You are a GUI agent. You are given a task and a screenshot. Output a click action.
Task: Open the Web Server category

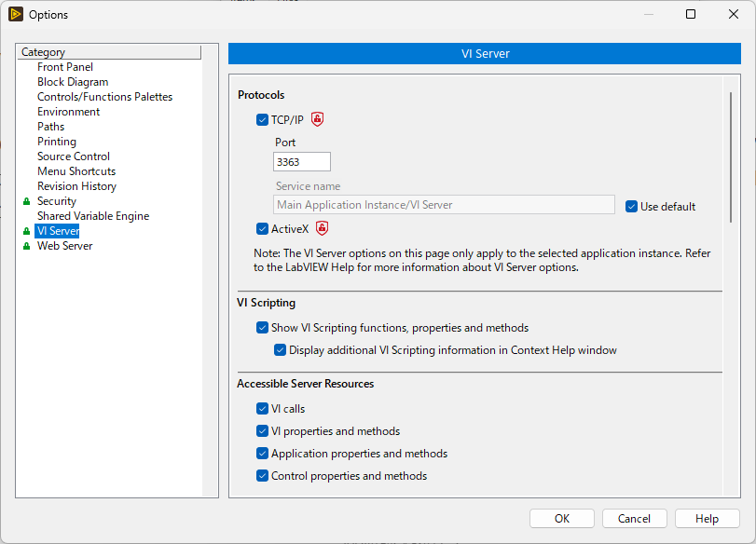64,246
